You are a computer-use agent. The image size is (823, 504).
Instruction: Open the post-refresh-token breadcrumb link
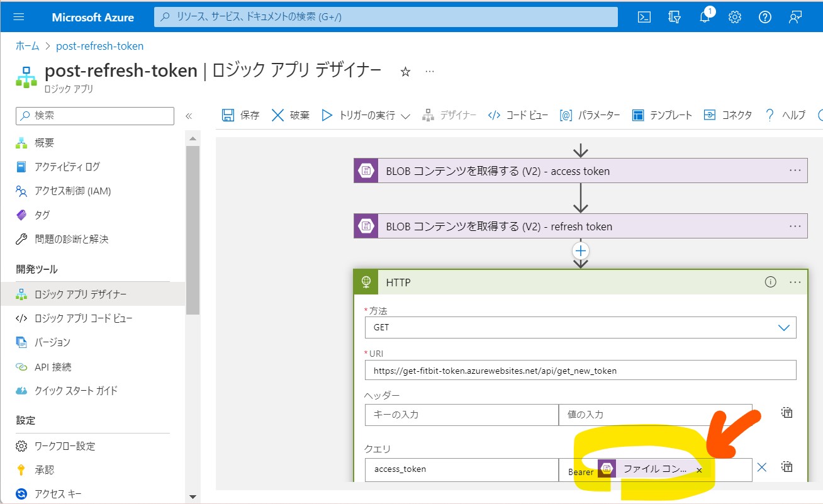(x=100, y=46)
